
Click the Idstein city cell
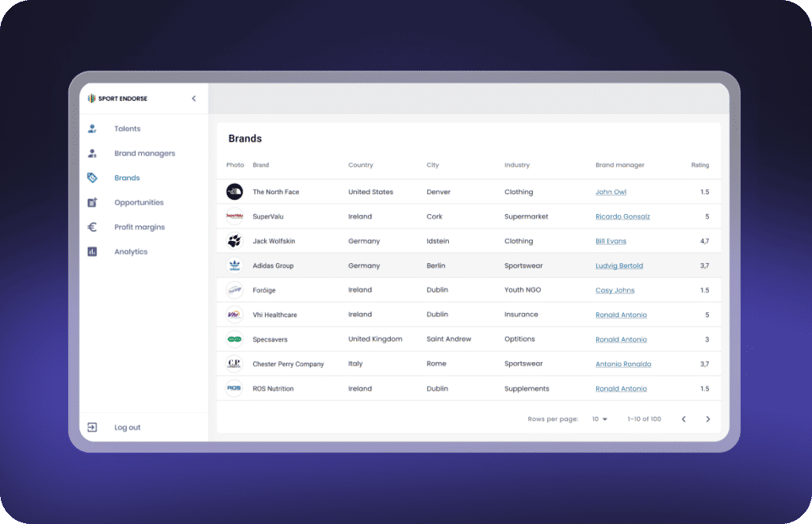438,241
